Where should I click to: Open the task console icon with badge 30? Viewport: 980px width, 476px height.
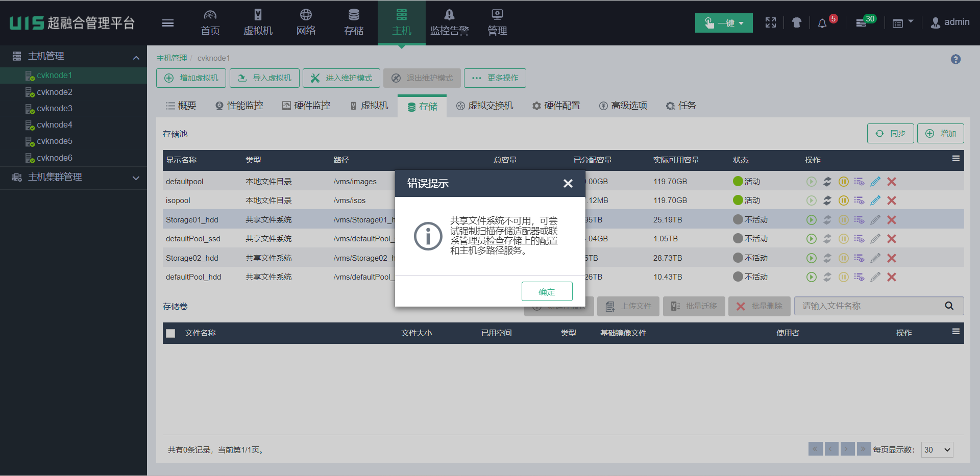(x=861, y=23)
